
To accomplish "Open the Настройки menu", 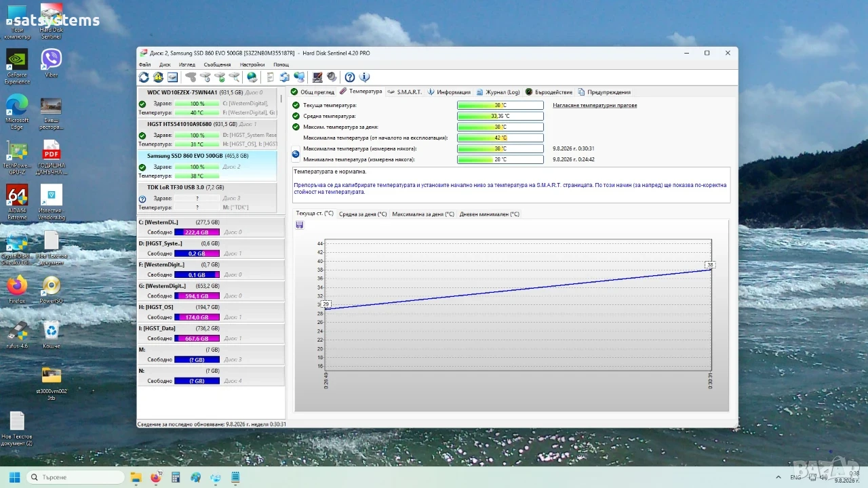I will pyautogui.click(x=252, y=65).
